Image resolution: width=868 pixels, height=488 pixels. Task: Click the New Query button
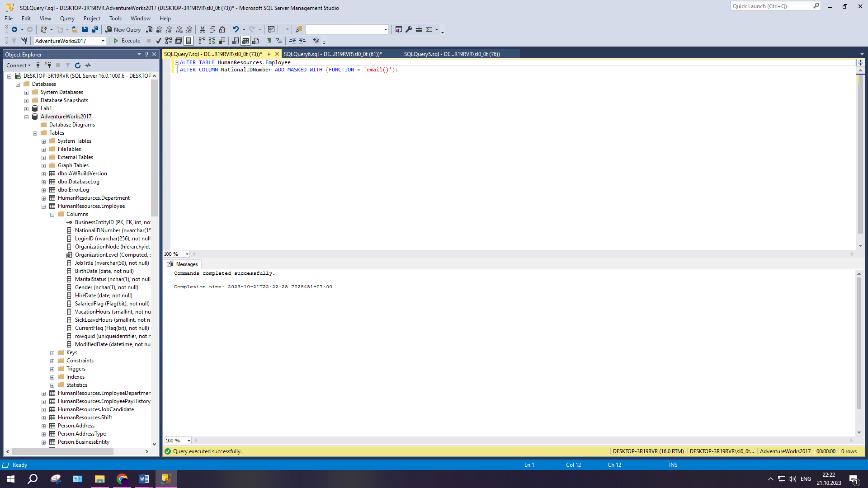pos(123,29)
